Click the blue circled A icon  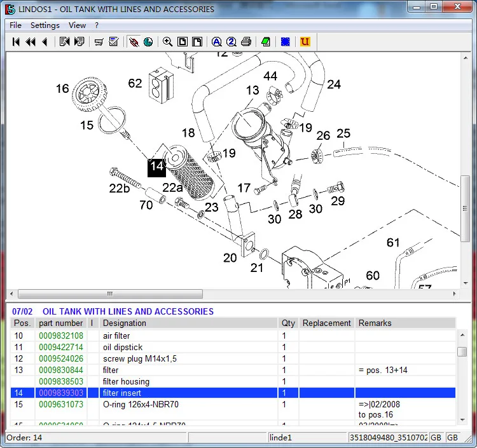pos(216,42)
